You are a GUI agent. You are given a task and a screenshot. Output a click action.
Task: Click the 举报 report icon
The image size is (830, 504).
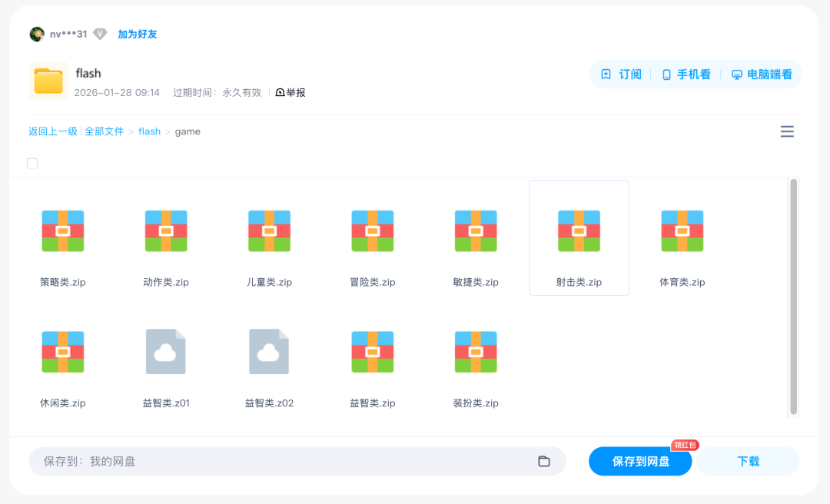pyautogui.click(x=291, y=92)
